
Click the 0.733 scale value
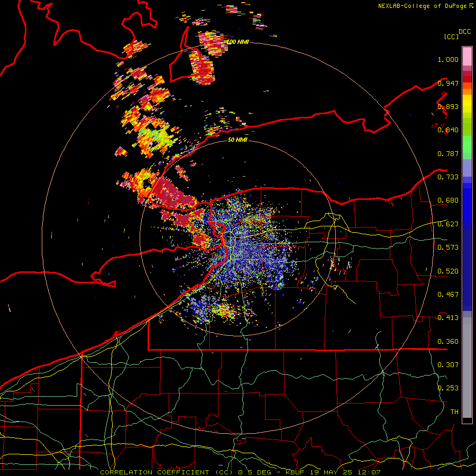coord(448,177)
